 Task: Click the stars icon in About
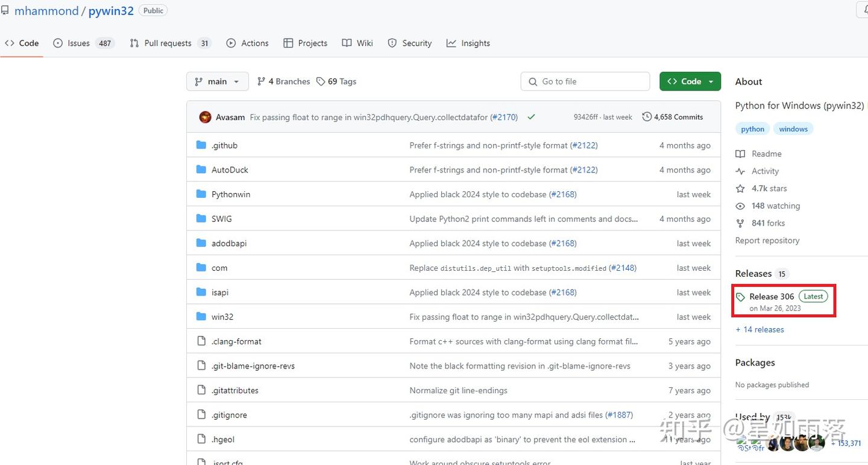(x=740, y=189)
